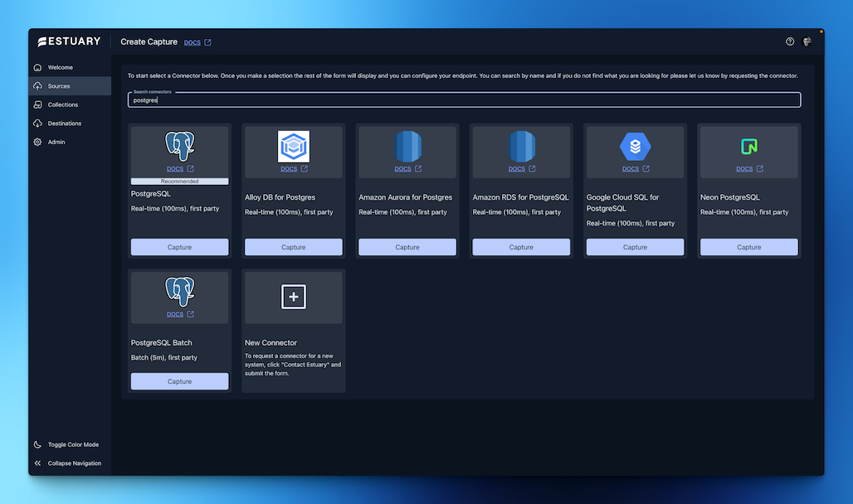Open Destinations in the sidebar
The image size is (853, 504).
70,124
